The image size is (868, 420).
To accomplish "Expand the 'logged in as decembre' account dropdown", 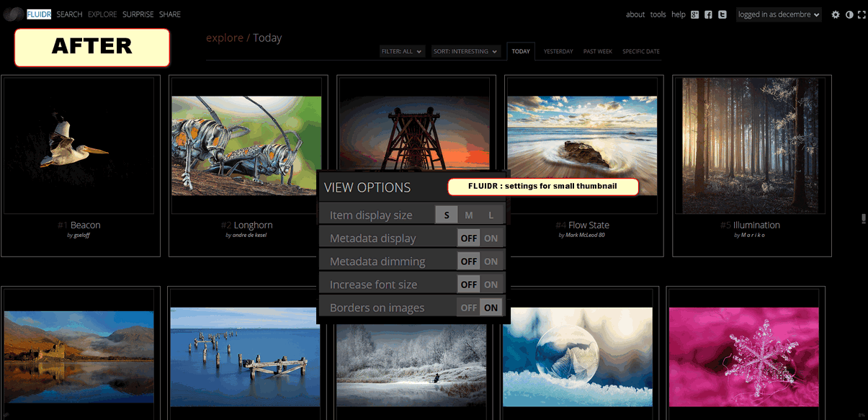I will point(779,14).
